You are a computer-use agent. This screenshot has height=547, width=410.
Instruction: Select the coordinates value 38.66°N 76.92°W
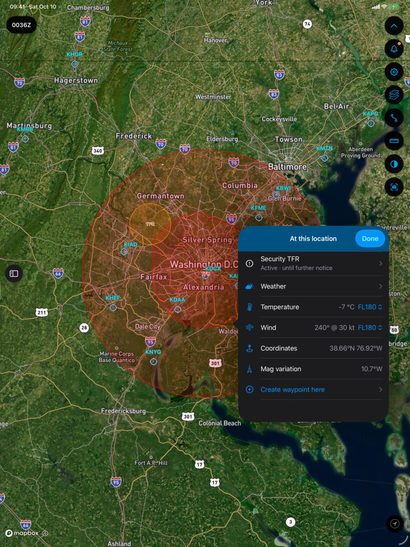point(356,348)
